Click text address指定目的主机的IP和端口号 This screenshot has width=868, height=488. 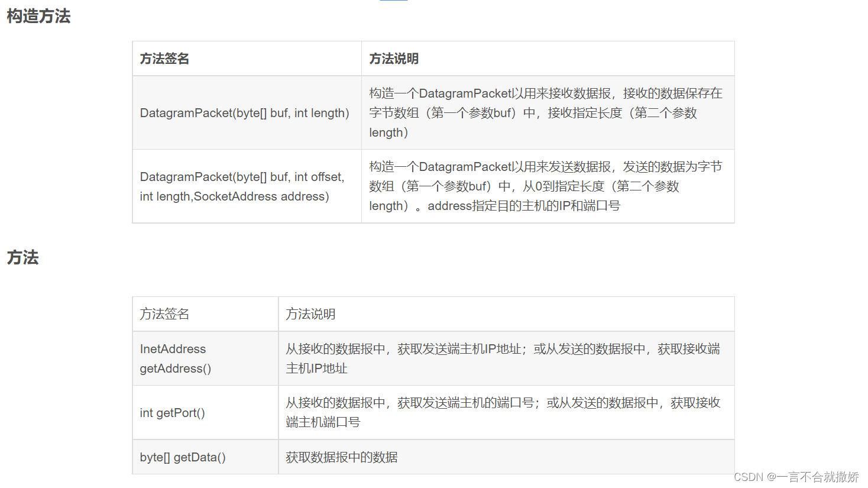[524, 206]
